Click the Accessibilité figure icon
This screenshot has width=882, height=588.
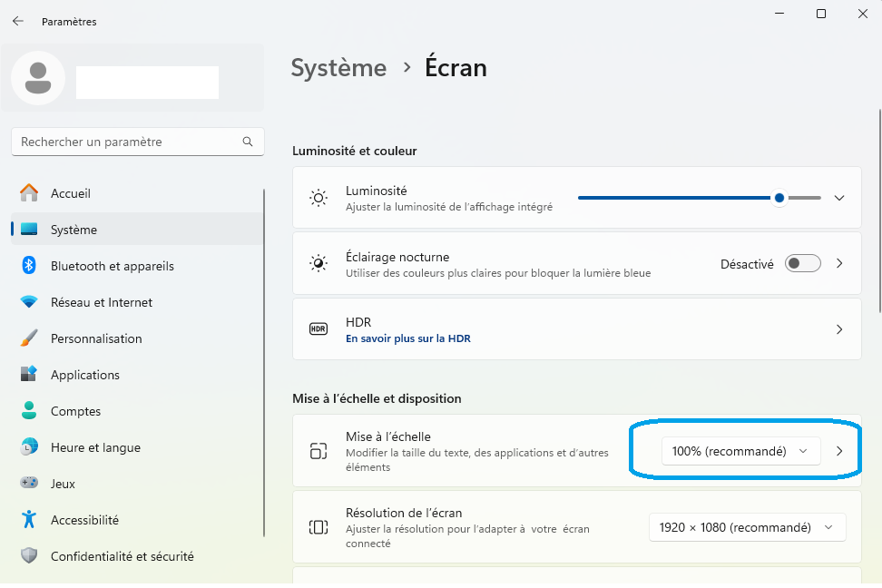[x=29, y=519]
